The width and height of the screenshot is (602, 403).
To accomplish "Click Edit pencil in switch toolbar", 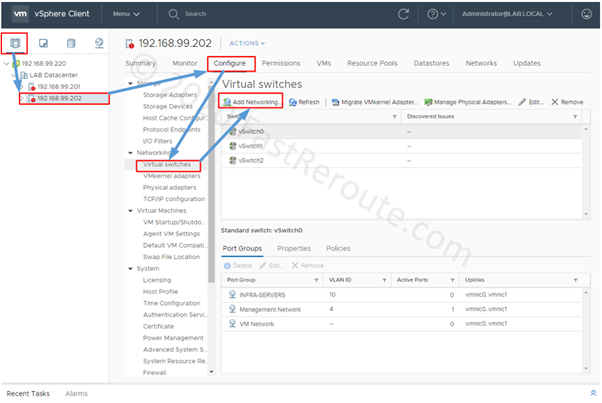I will click(531, 102).
